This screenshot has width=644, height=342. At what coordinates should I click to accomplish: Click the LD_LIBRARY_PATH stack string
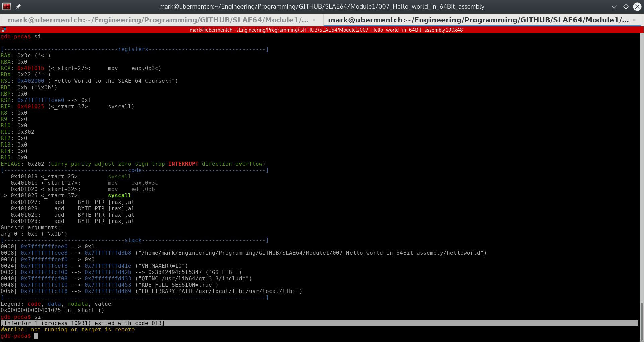[x=218, y=291]
